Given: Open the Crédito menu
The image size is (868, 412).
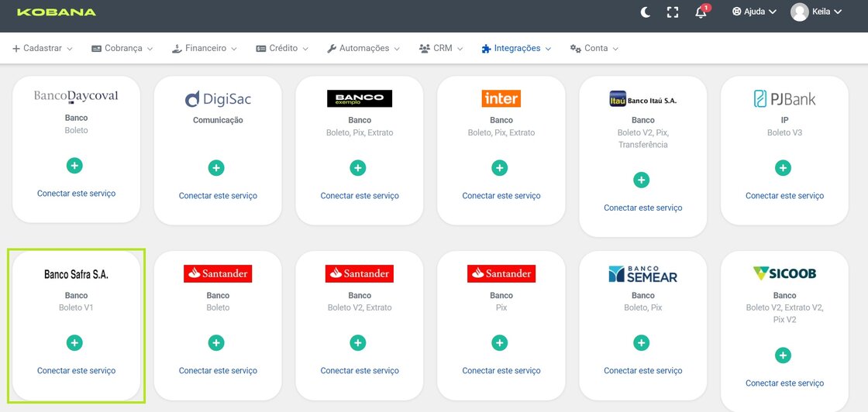Looking at the screenshot, I should [x=282, y=48].
